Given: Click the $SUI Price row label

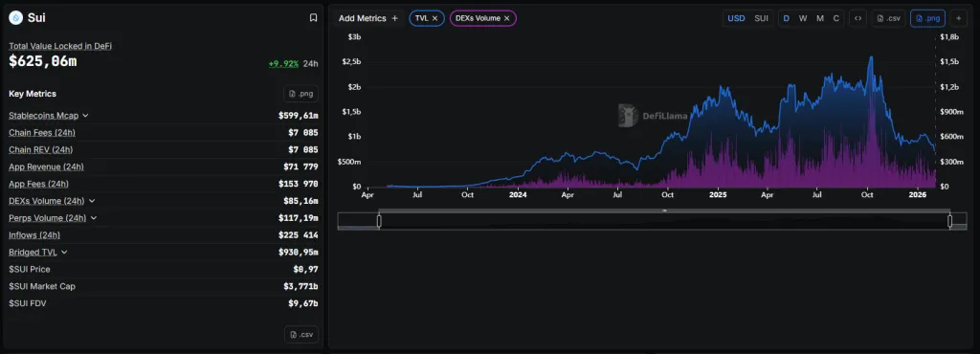Looking at the screenshot, I should [30, 269].
